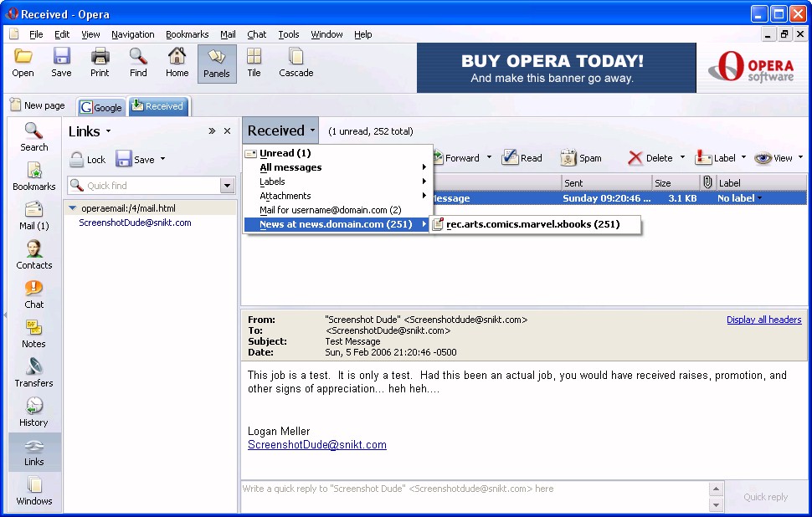Select Mail for username@domain.com (2)
Viewport: 812px width, 517px height.
337,210
